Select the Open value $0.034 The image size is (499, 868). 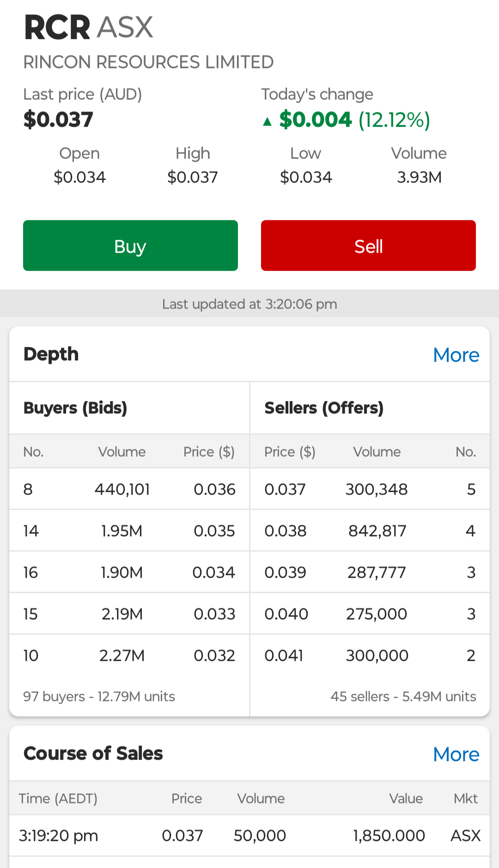[x=79, y=177]
